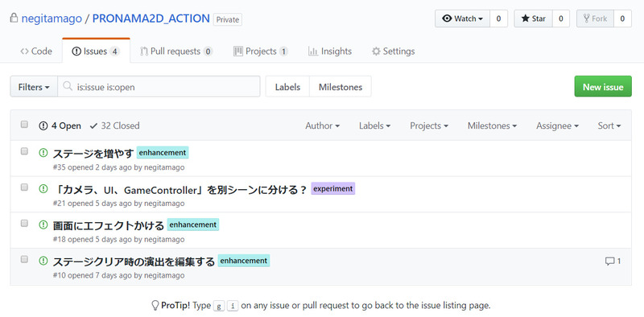The height and width of the screenshot is (317, 644).
Task: Click the search magnifier icon in the filter box
Action: [68, 86]
